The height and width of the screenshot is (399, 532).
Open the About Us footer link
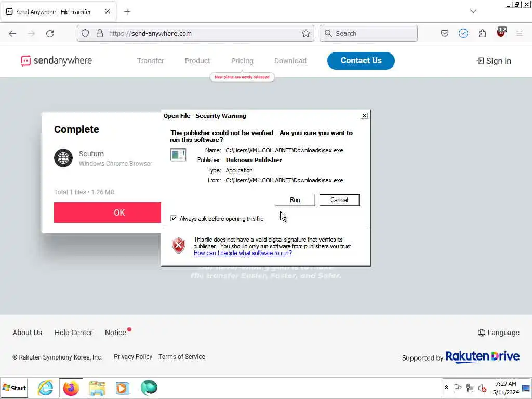click(x=27, y=332)
